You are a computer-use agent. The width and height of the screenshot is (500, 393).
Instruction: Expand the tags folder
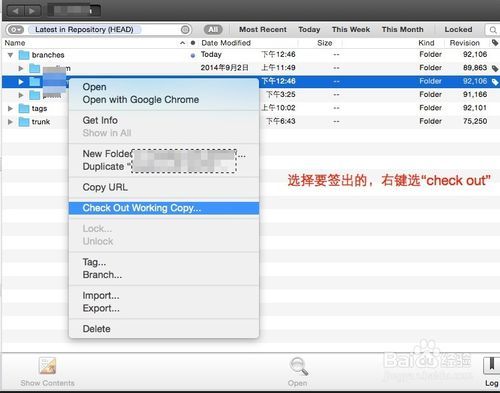10,108
